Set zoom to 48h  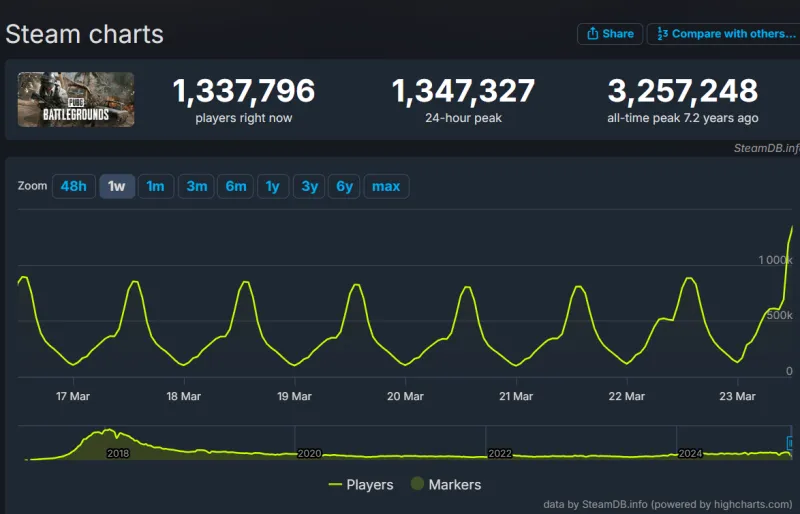[x=73, y=186]
